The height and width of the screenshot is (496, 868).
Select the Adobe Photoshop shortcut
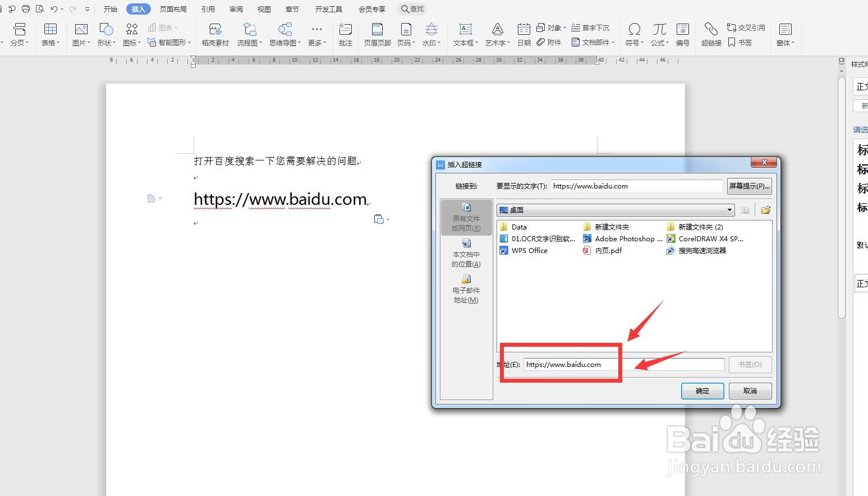click(x=623, y=239)
